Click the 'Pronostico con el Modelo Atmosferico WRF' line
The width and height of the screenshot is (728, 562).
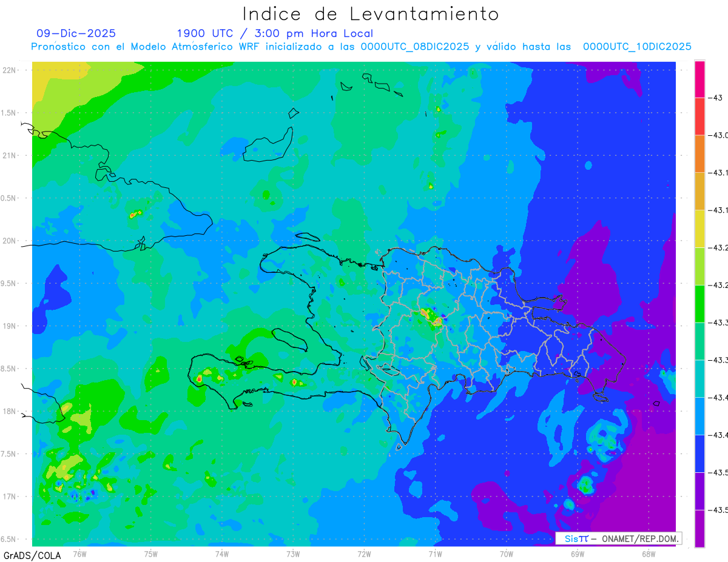tap(361, 47)
